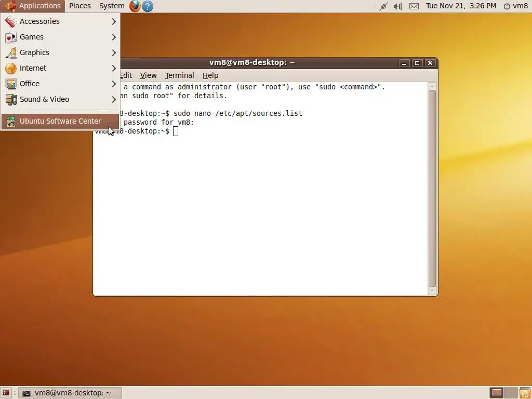Open the mail envelope indicator
The height and width of the screenshot is (399, 532).
414,6
